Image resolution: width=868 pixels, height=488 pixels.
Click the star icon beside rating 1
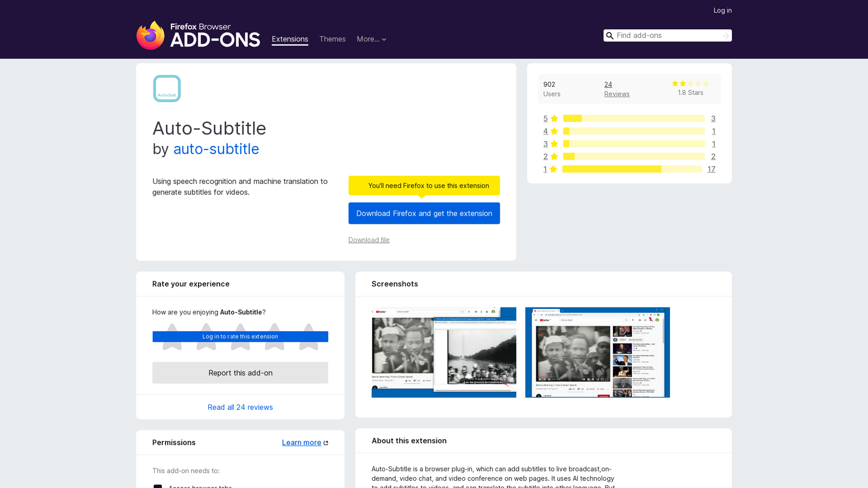click(x=553, y=169)
